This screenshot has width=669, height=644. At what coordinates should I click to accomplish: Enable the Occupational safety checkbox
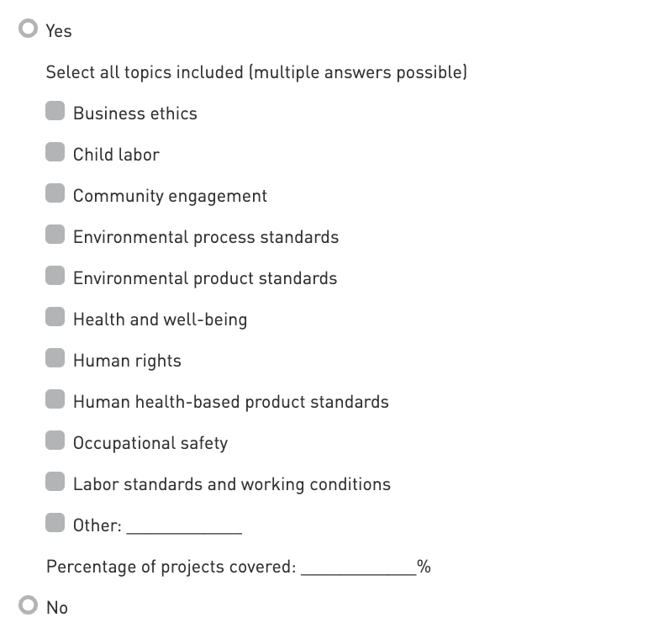(55, 441)
